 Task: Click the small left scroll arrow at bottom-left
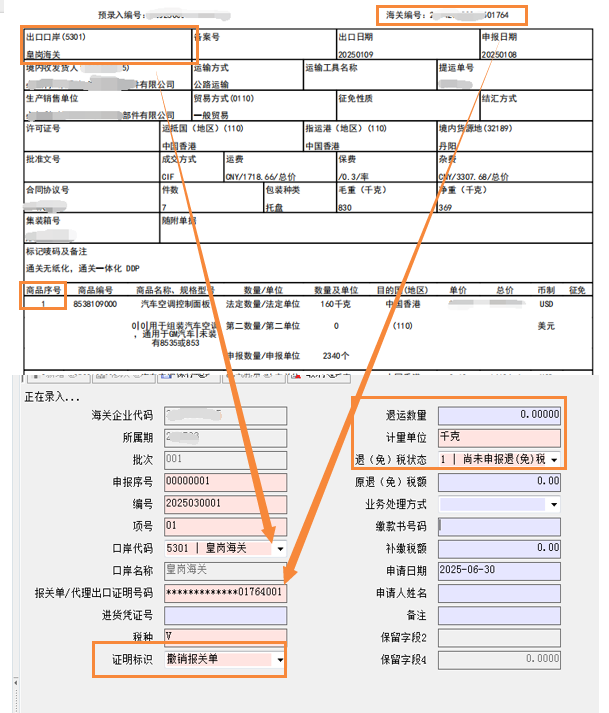tap(16, 683)
